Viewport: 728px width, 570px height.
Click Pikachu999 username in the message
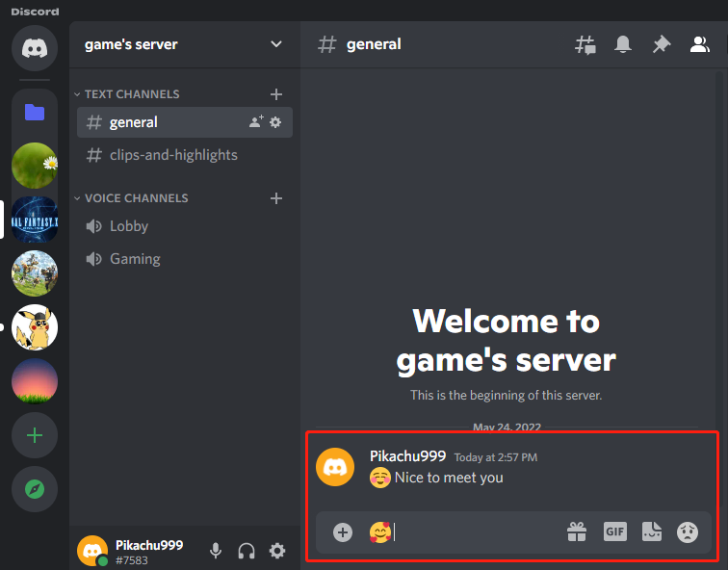407,456
